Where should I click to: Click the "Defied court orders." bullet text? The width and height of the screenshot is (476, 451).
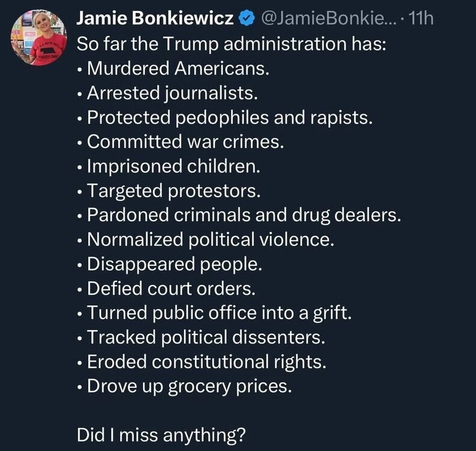(x=172, y=289)
